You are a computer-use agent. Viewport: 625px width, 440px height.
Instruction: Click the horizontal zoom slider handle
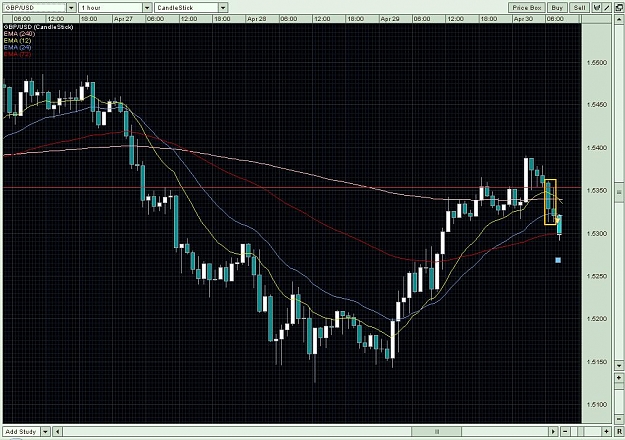click(581, 432)
